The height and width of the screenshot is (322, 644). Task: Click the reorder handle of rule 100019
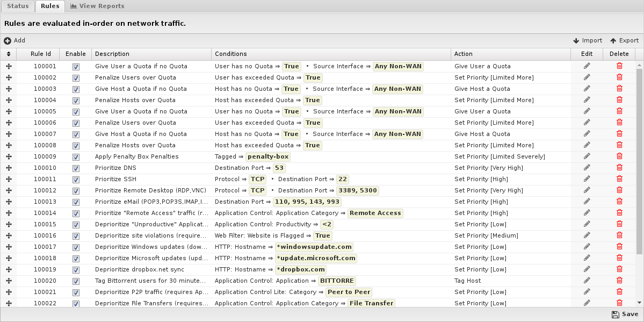coord(9,269)
